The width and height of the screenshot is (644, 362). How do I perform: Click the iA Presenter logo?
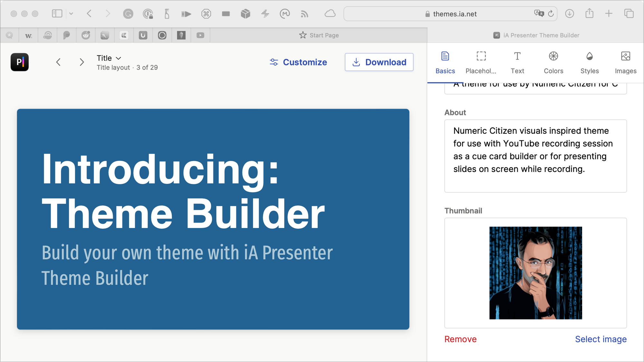20,62
